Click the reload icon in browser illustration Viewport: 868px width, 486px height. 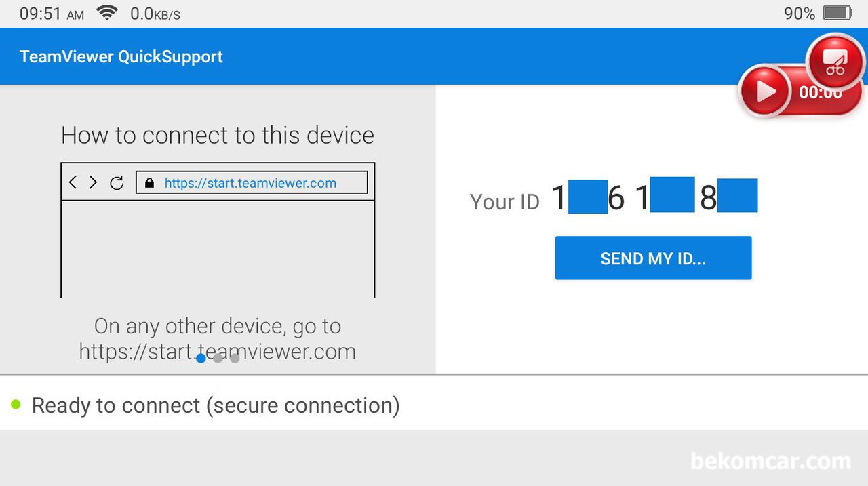tap(117, 182)
